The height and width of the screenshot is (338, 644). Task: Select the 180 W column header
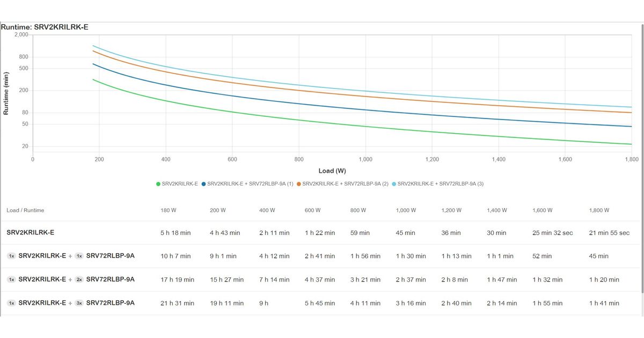tap(169, 210)
